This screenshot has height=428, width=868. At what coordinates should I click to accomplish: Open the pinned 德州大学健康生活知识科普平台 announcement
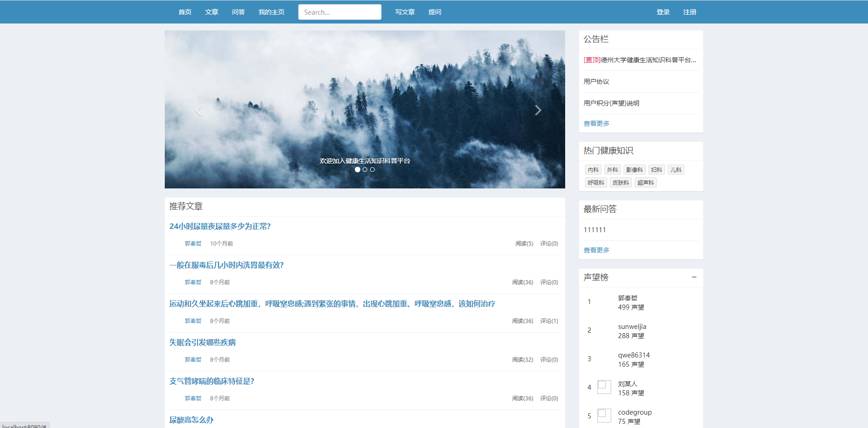click(x=640, y=60)
